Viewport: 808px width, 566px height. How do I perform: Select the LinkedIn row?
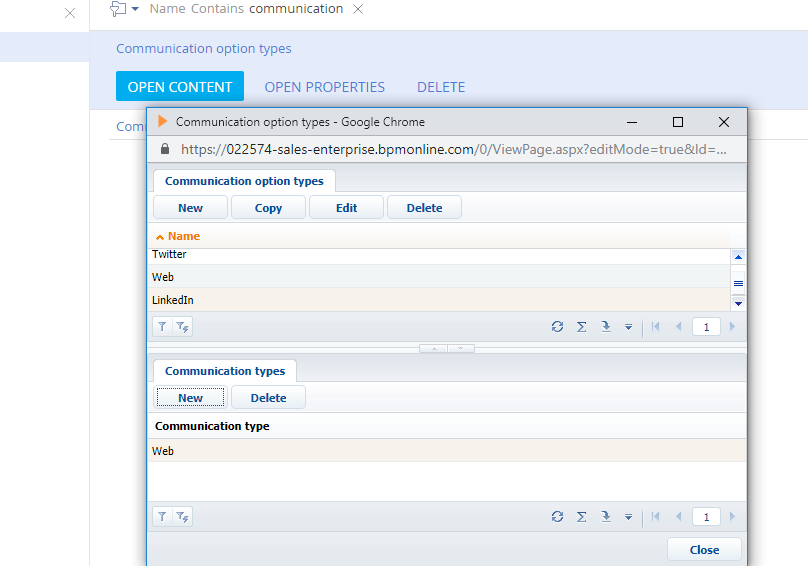click(439, 299)
